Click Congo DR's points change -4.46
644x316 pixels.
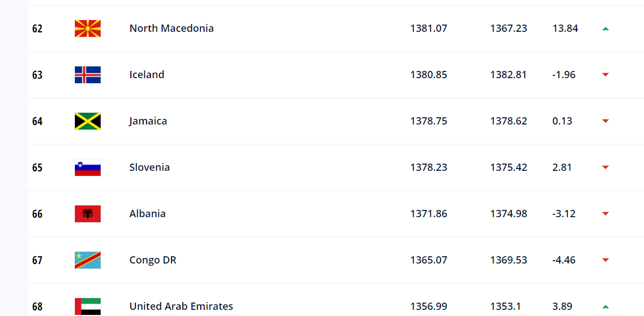(x=564, y=260)
